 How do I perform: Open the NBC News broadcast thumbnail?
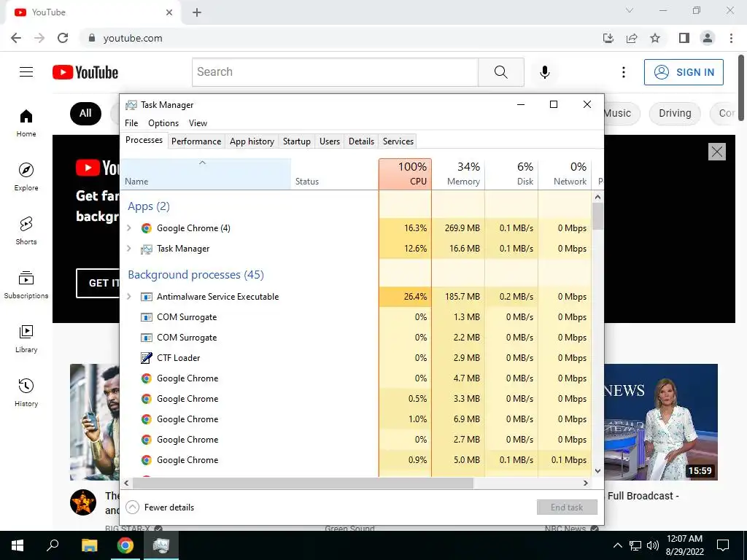coord(661,422)
